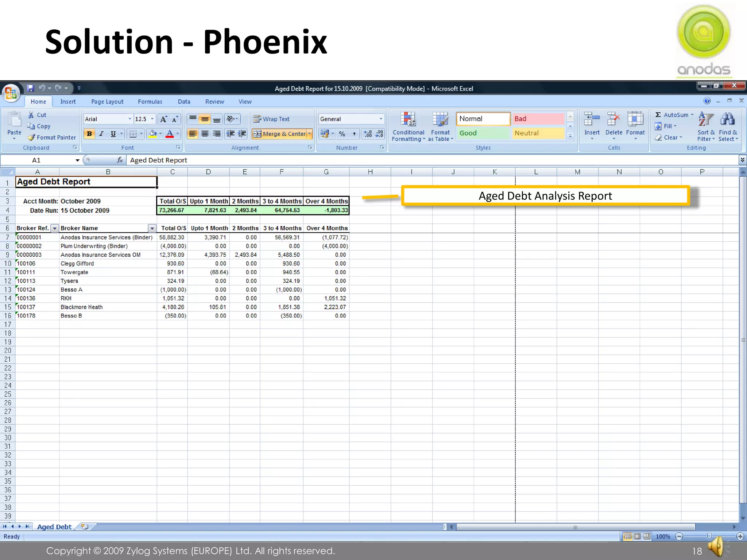Open Excel Help question mark

707,101
